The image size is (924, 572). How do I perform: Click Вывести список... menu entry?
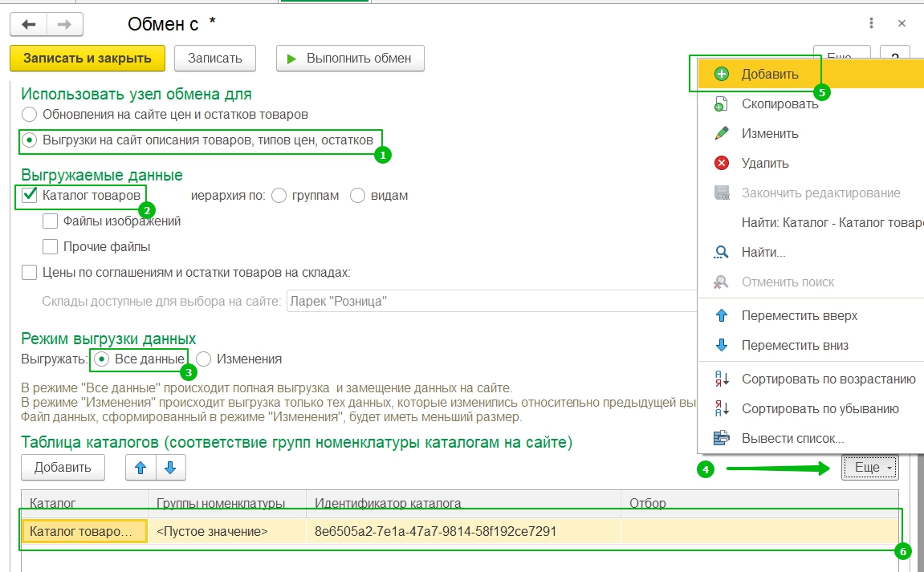[792, 439]
